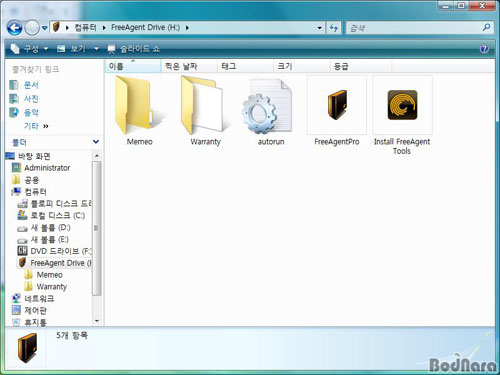Click folder tree scrollbar down arrow

pos(97,321)
